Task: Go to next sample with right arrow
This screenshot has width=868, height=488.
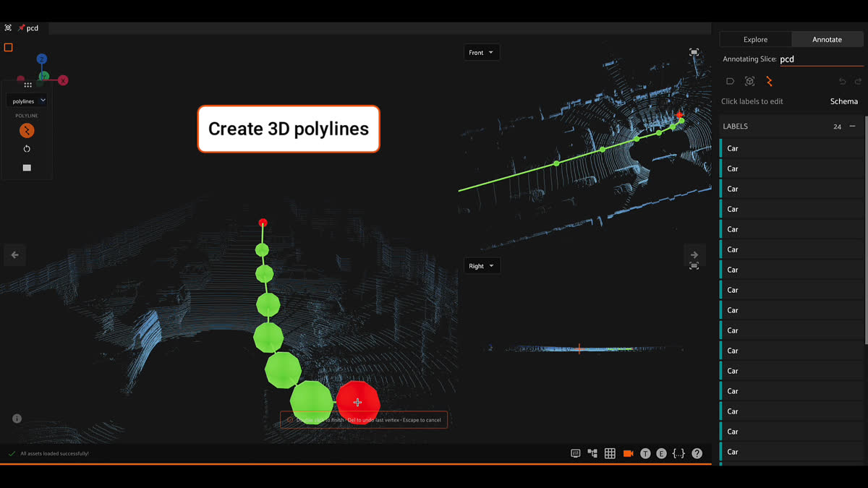Action: click(x=694, y=254)
